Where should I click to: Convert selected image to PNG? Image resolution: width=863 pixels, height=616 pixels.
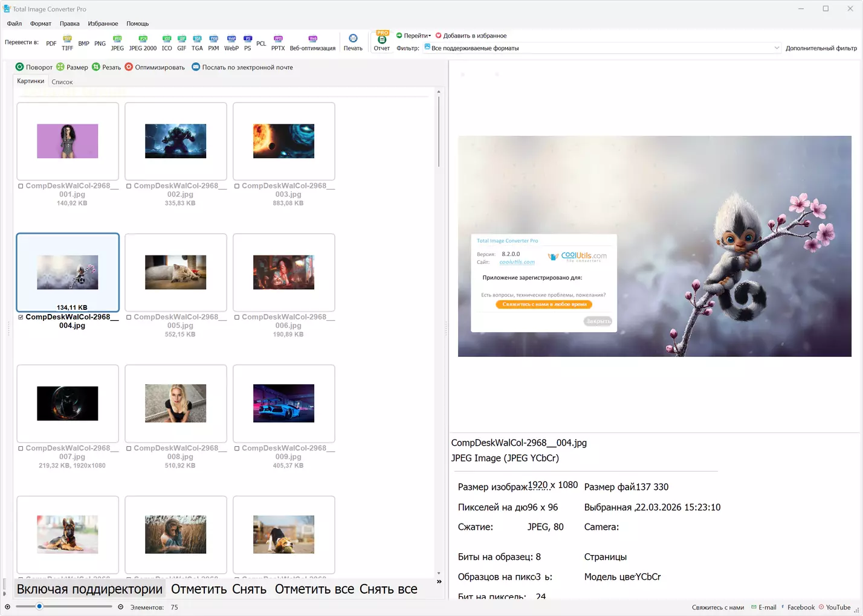pos(100,43)
